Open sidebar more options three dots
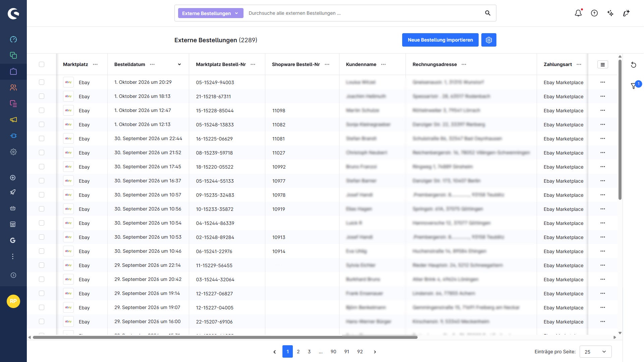Image resolution: width=644 pixels, height=362 pixels. pos(13,256)
